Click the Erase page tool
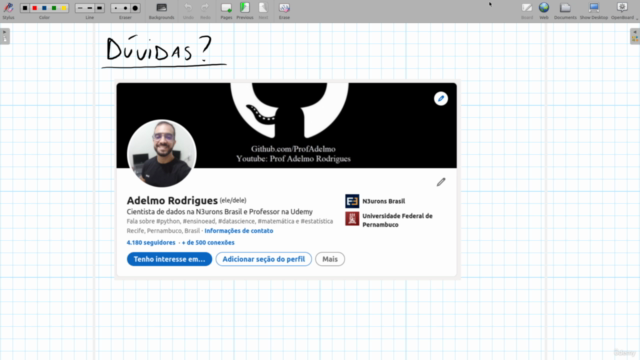This screenshot has width=640, height=360. [x=284, y=10]
